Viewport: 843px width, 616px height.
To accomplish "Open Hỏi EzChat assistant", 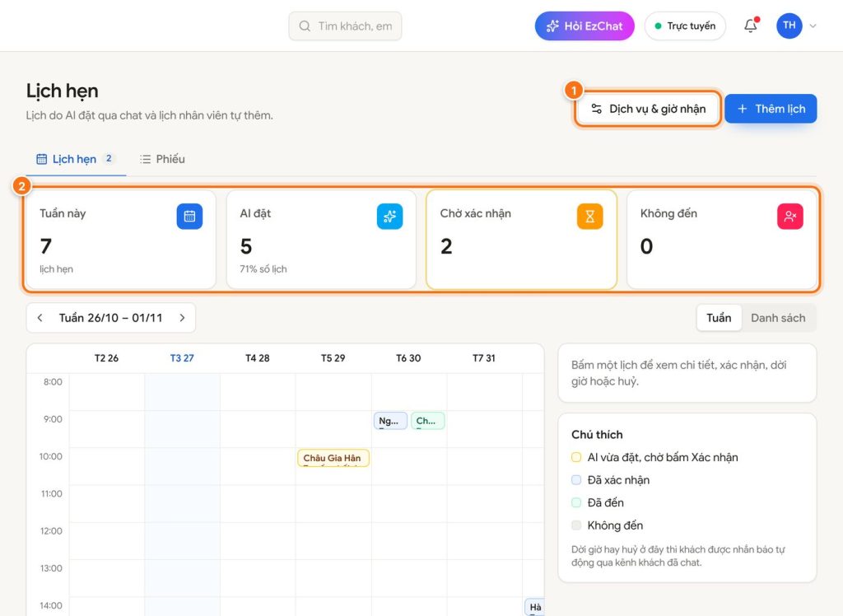I will pyautogui.click(x=585, y=26).
